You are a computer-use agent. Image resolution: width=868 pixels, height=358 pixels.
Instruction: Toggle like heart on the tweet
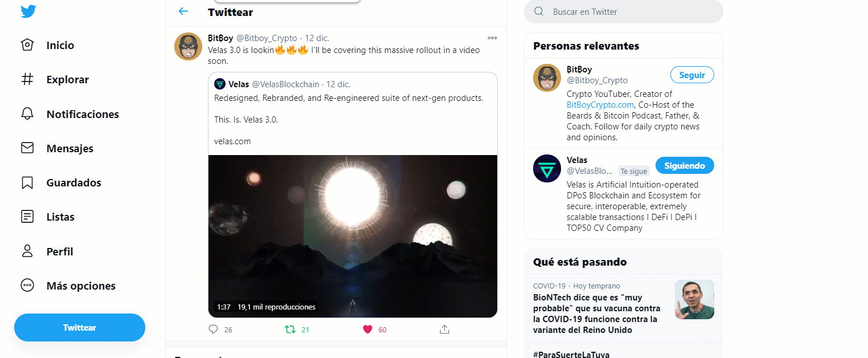click(x=367, y=329)
